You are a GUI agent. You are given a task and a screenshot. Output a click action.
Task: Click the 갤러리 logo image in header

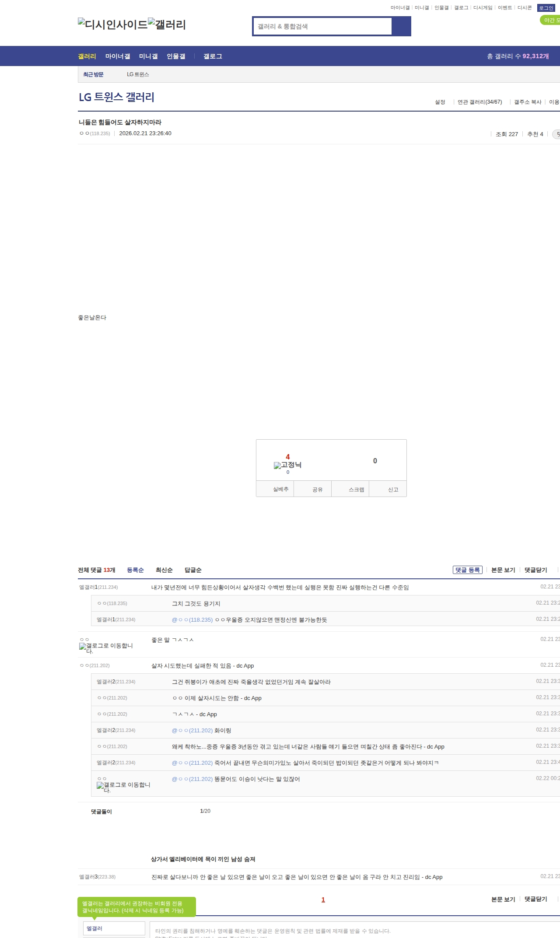click(x=167, y=24)
